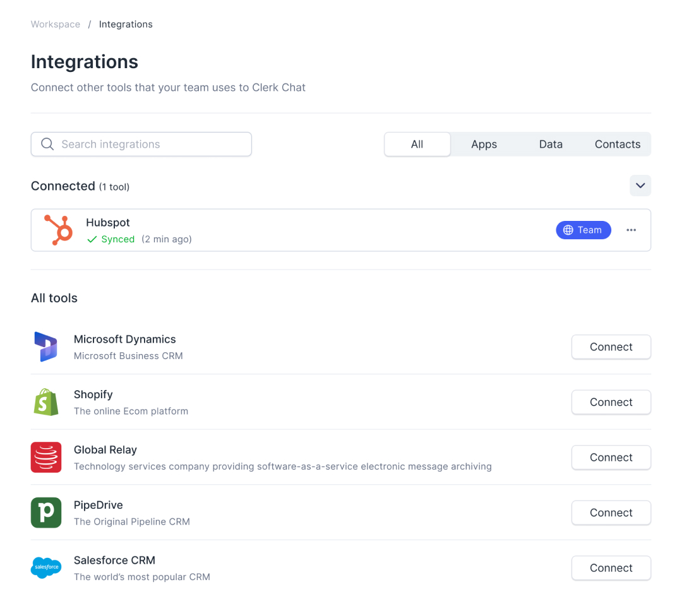Click the Hubspot name text

click(x=108, y=223)
